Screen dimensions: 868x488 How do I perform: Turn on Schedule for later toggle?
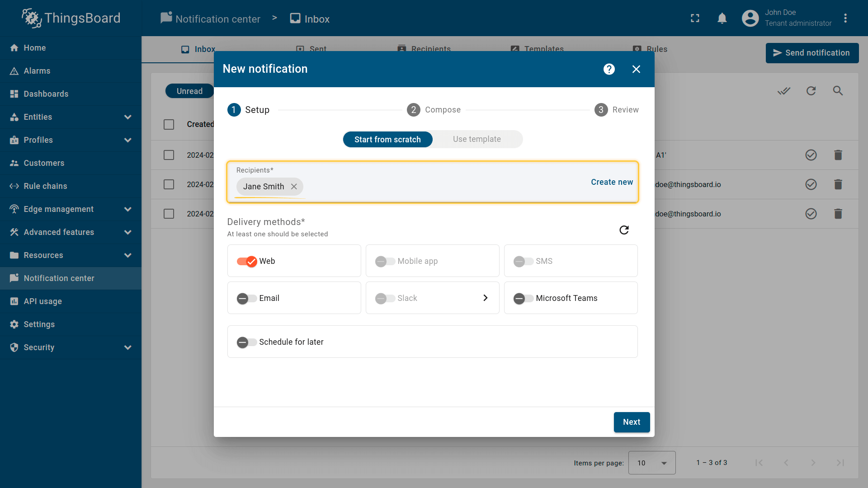click(247, 342)
